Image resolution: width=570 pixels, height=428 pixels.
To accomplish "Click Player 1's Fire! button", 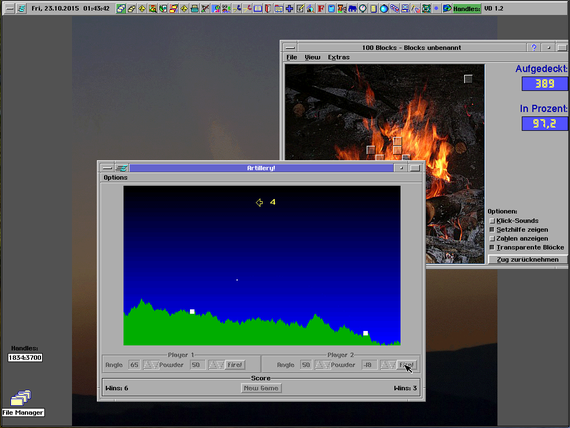I will tap(235, 365).
